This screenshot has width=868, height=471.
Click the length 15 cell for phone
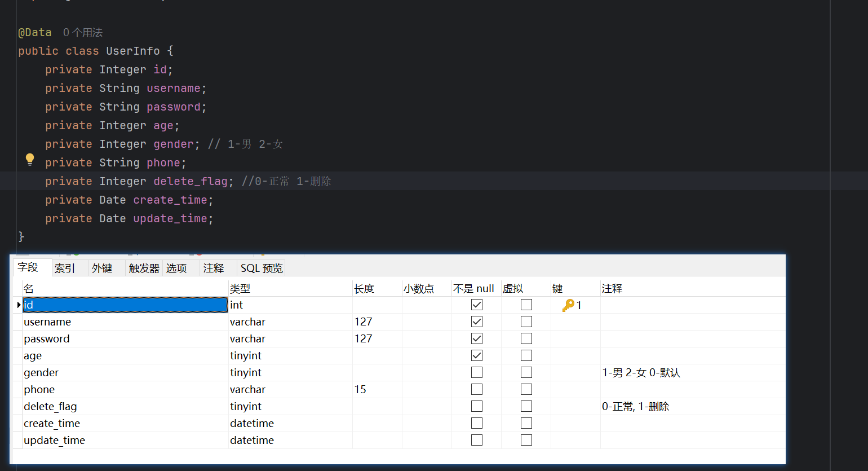click(377, 390)
